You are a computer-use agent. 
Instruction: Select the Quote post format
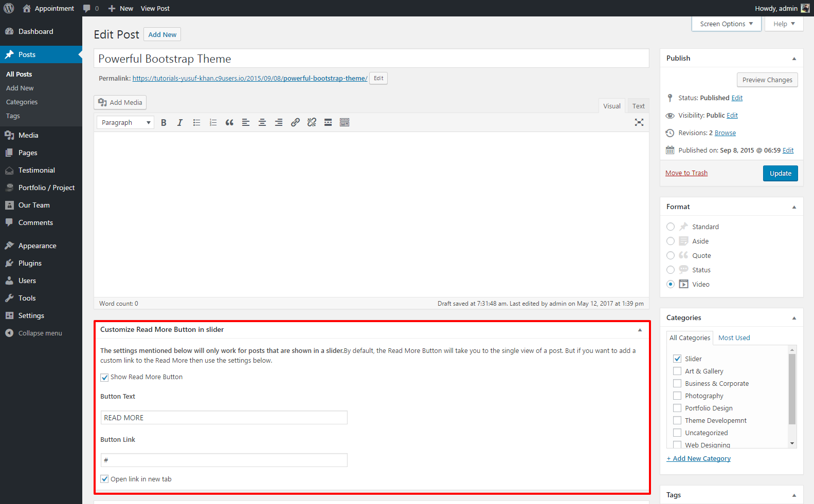pyautogui.click(x=671, y=255)
